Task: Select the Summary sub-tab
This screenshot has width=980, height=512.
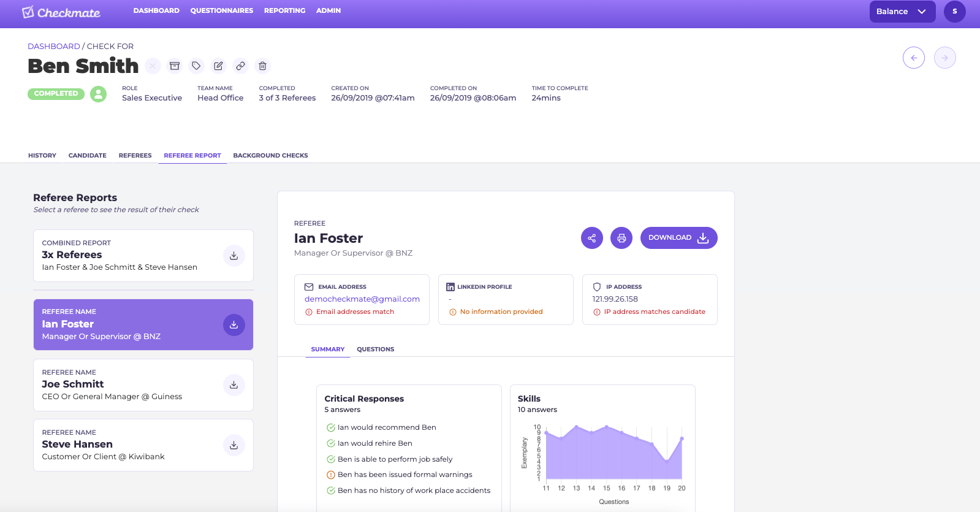Action: 328,350
